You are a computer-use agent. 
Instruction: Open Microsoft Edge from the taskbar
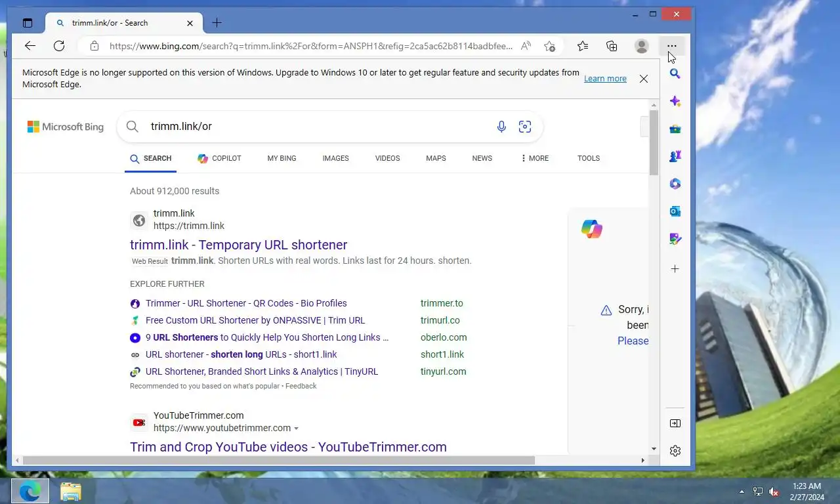point(30,491)
